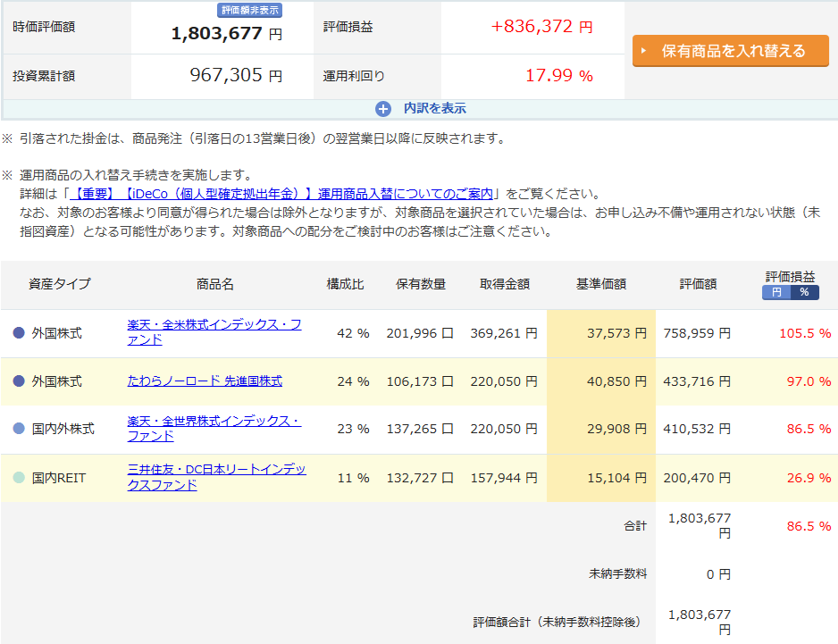Switch 評価損益 display to 円
The image size is (838, 644).
[775, 292]
